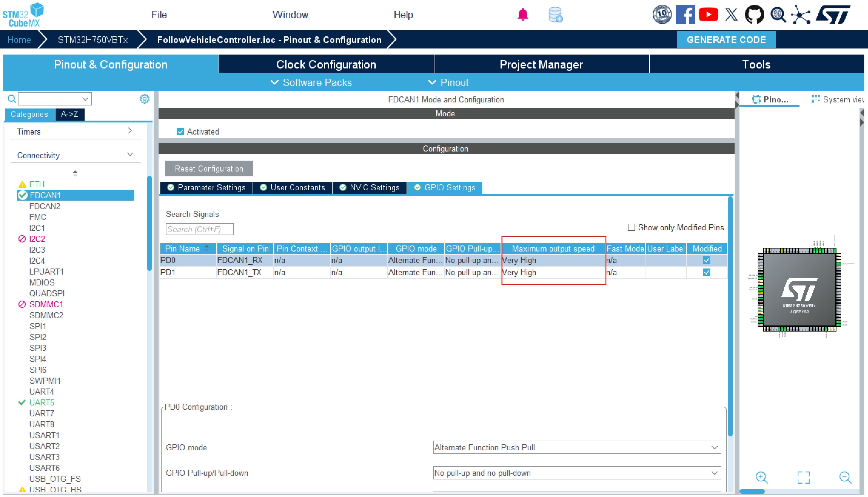Open the GPIO Pull-up/Pull-down dropdown
This screenshot has height=497, width=868.
coord(576,473)
